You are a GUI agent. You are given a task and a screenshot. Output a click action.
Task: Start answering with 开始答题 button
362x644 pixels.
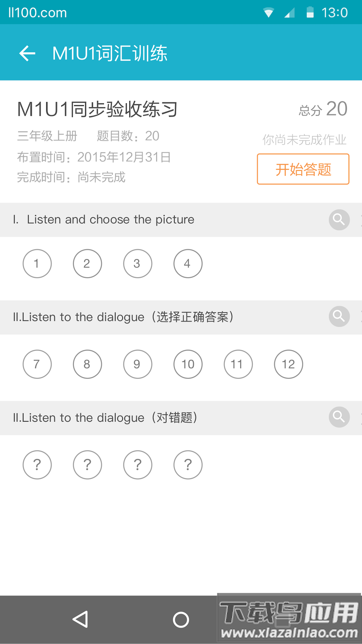coord(303,169)
